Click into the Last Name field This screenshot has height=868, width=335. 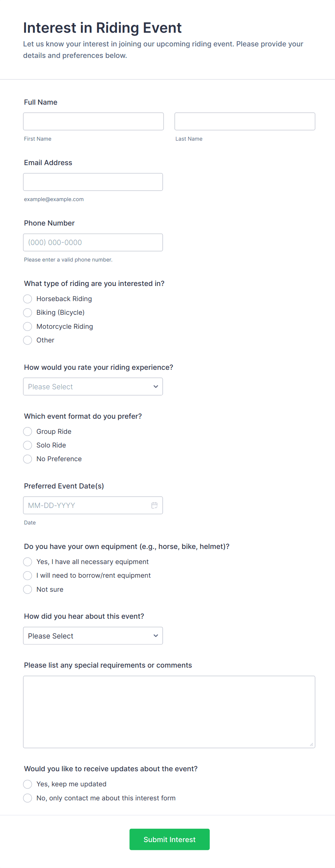(245, 122)
